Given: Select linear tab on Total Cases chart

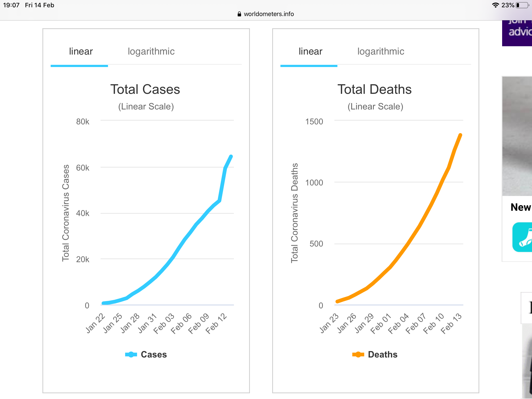Looking at the screenshot, I should pyautogui.click(x=81, y=51).
